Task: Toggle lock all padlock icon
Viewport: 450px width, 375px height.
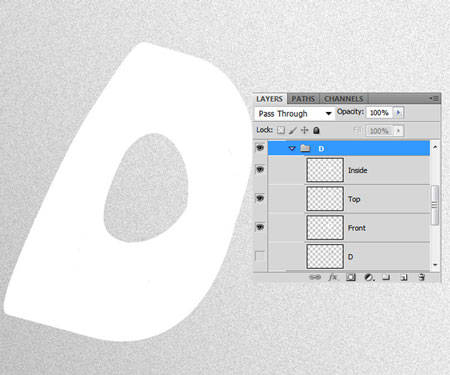Action: (316, 130)
